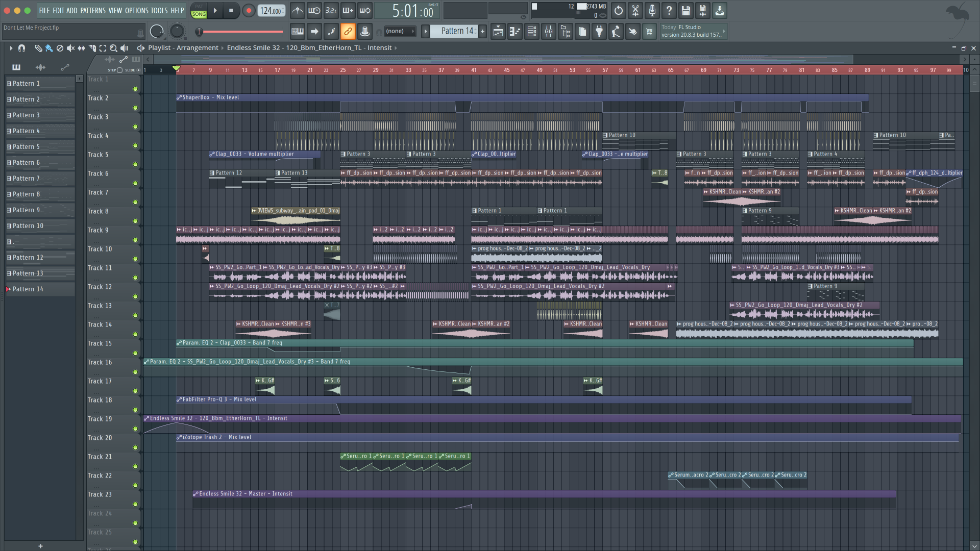This screenshot has height=551, width=980.
Task: Toggle the countdown before recording icon
Action: 331,10
